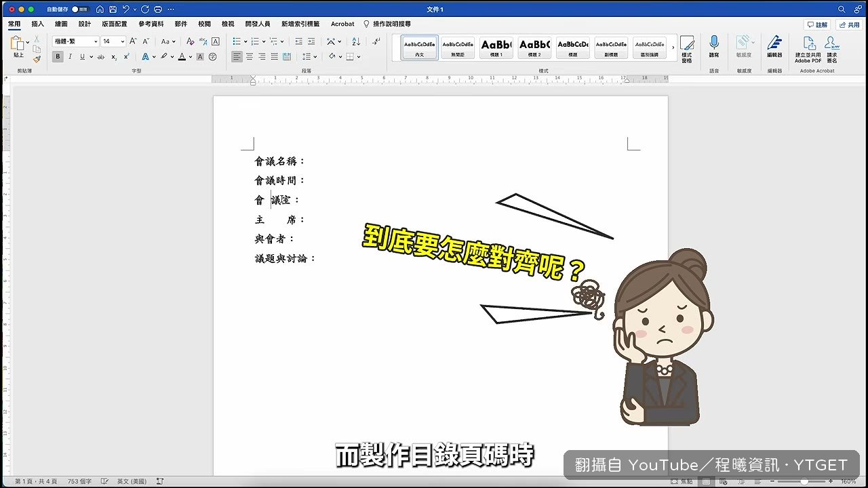This screenshot has width=868, height=488.
Task: Decrease font size with smaller A
Action: point(146,41)
